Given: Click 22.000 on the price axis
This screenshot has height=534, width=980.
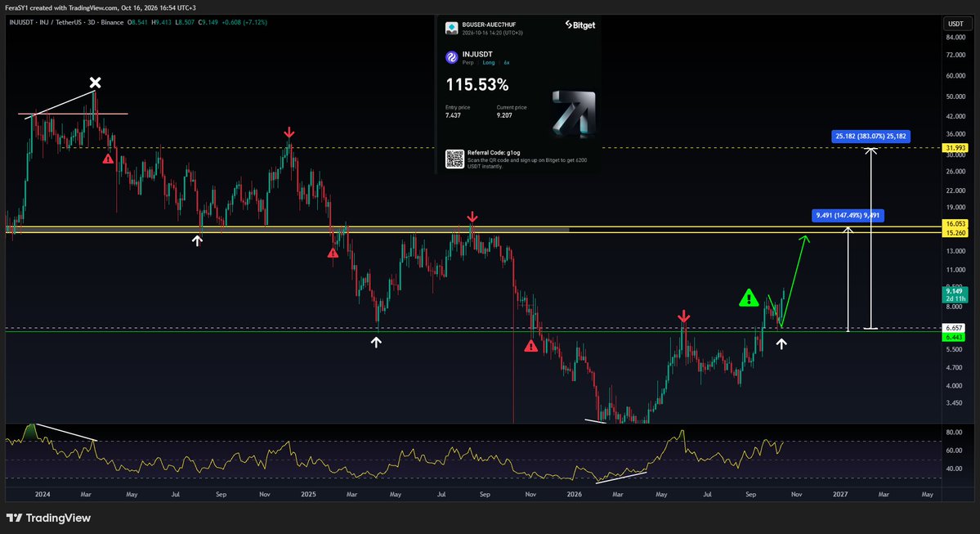Looking at the screenshot, I should click(x=955, y=191).
